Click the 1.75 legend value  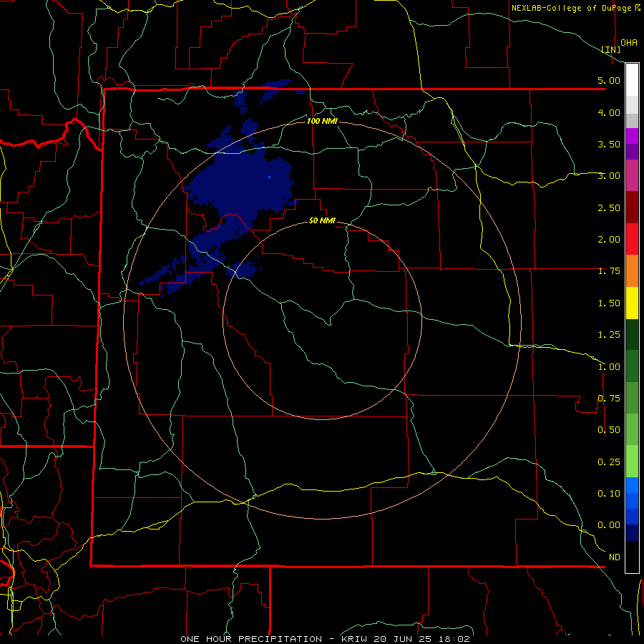coord(609,271)
